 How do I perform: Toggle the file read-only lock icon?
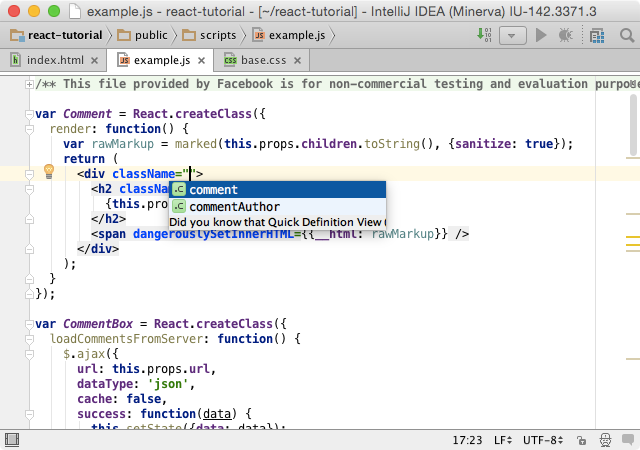point(581,440)
